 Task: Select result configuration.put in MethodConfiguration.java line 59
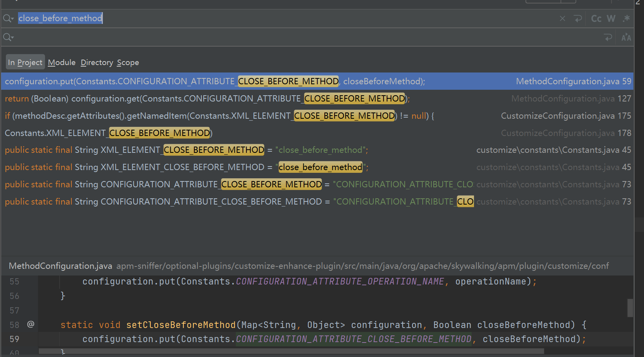pyautogui.click(x=317, y=81)
